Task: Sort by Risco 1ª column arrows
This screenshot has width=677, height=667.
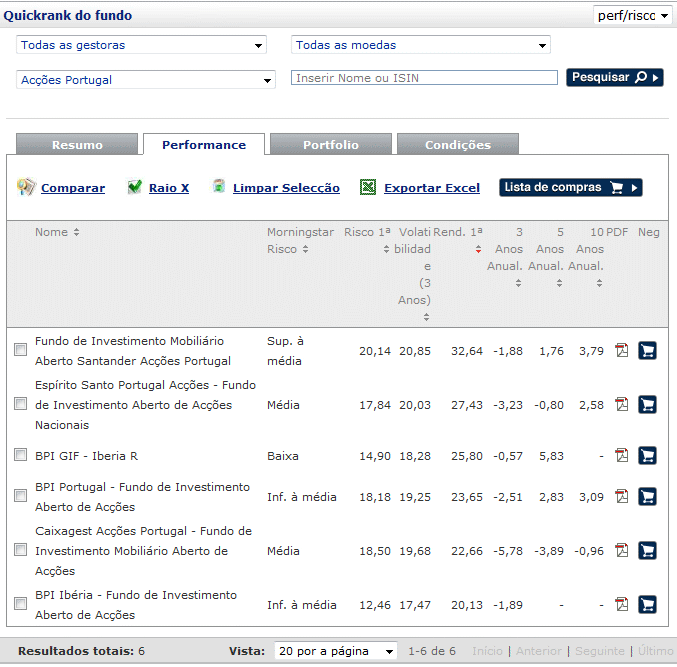Action: (386, 249)
